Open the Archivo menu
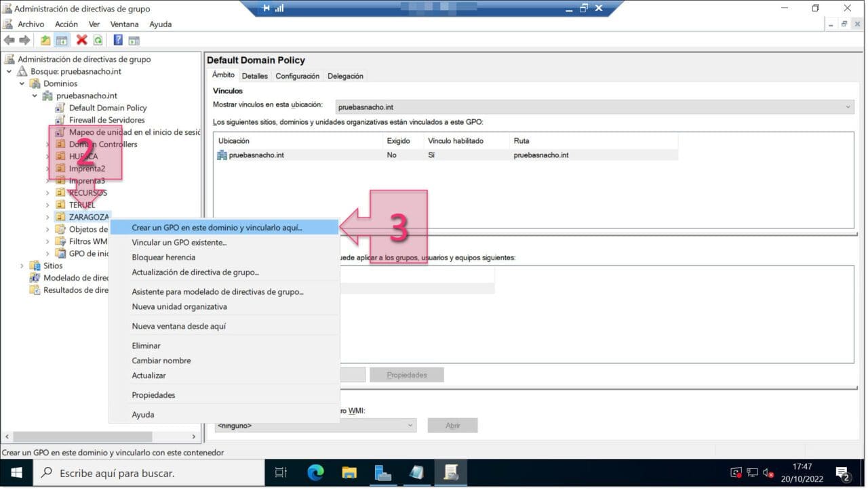Screen dimensions: 868x490 click(x=31, y=24)
